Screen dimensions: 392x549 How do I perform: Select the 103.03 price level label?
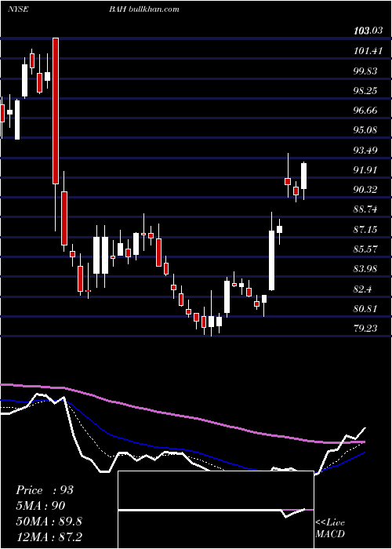tap(368, 31)
